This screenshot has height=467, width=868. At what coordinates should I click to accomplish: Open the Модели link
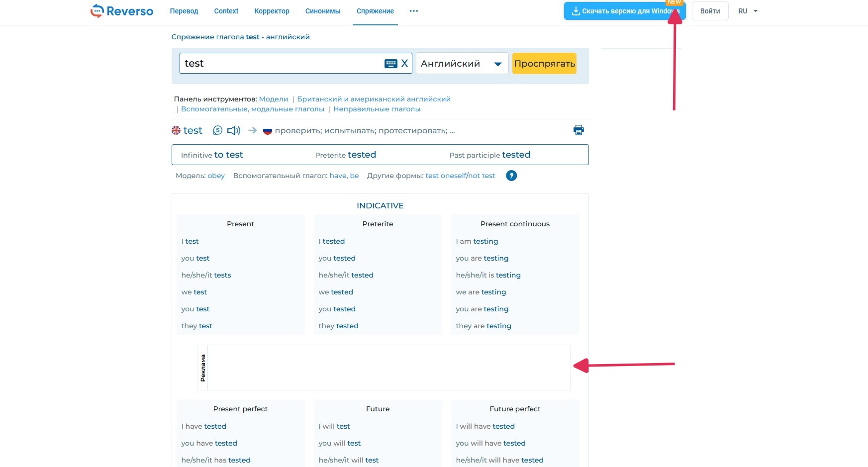click(x=274, y=99)
